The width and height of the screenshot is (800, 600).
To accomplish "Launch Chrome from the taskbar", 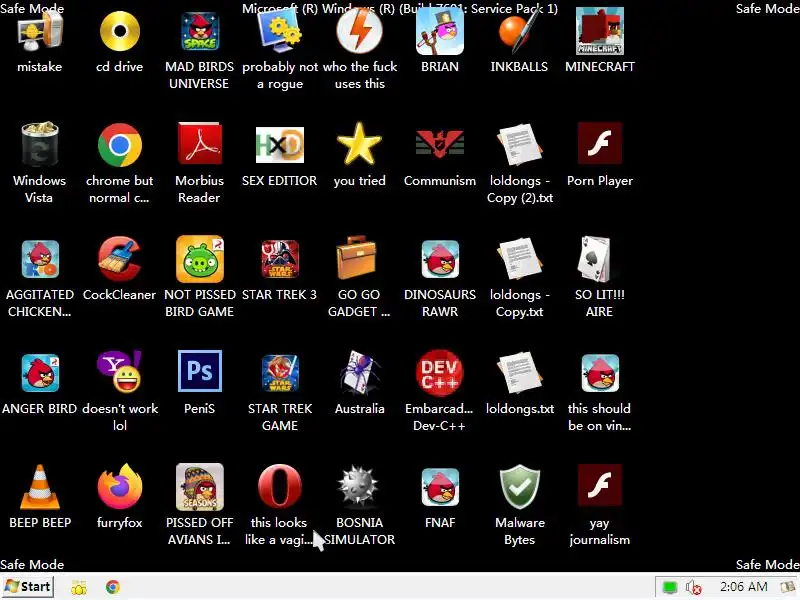I will 113,587.
